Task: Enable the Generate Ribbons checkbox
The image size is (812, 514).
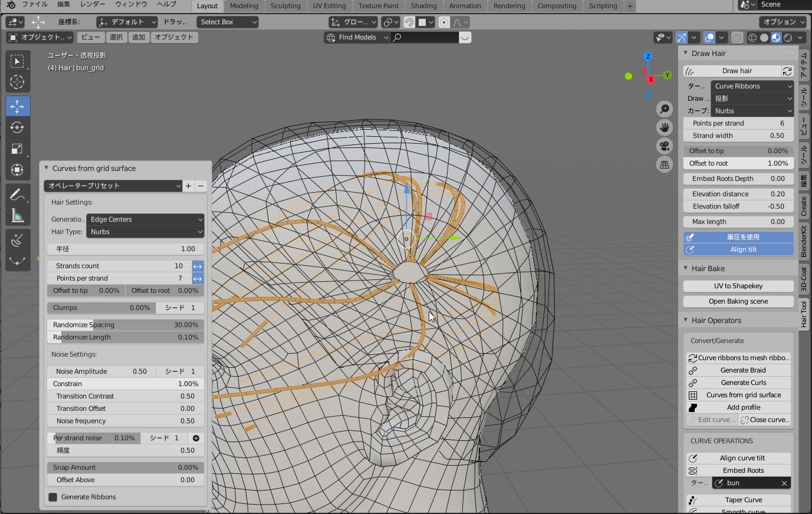Action: [x=53, y=497]
